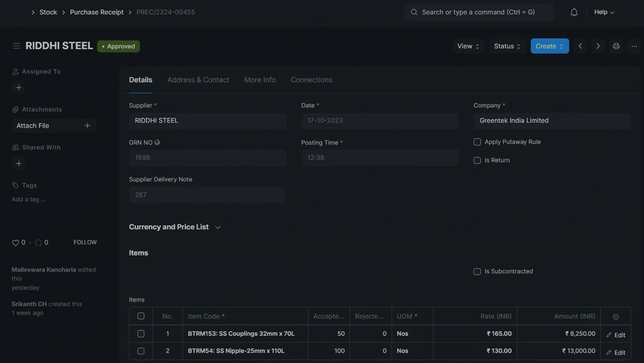644x363 pixels.
Task: Add assignee with plus icon under Assigned To
Action: [19, 87]
